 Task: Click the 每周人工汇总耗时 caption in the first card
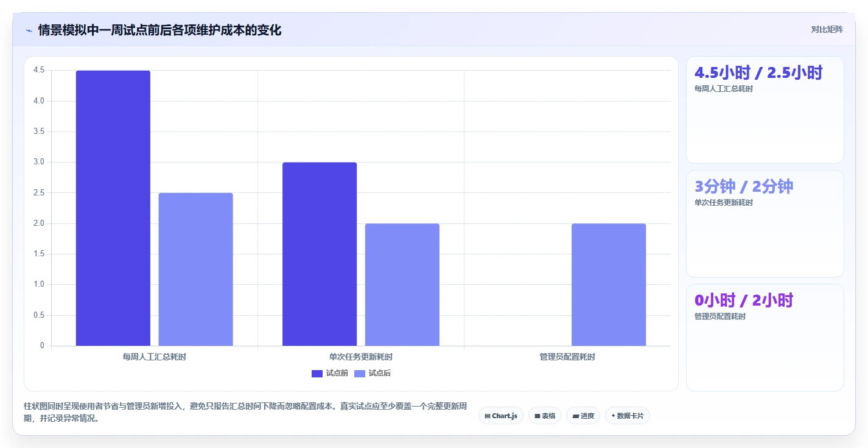[x=724, y=89]
